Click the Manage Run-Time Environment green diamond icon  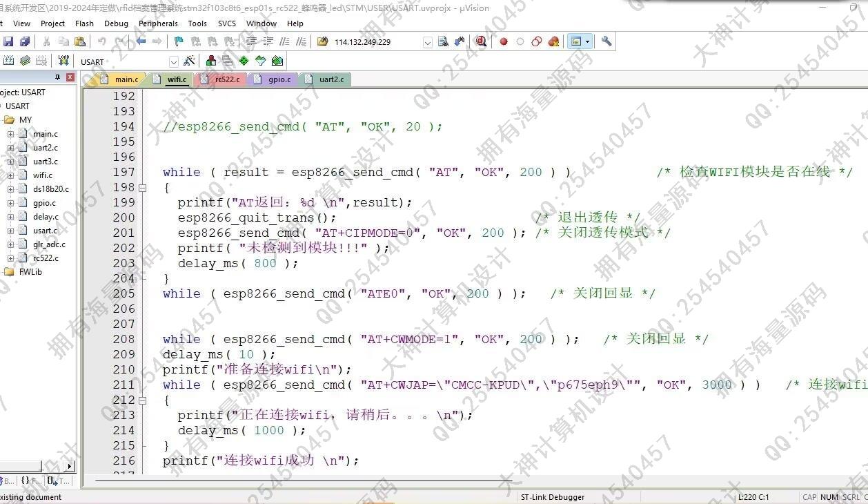244,61
